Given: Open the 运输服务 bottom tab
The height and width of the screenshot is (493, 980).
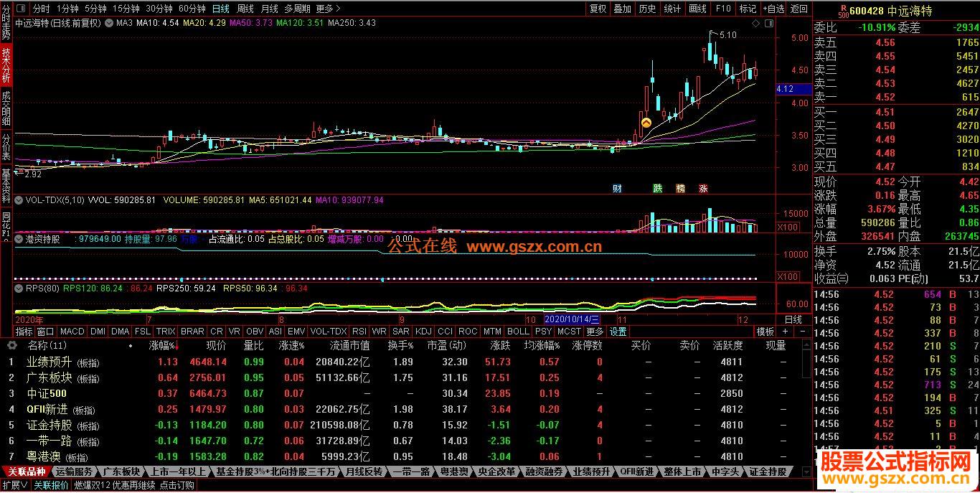Looking at the screenshot, I should (74, 472).
